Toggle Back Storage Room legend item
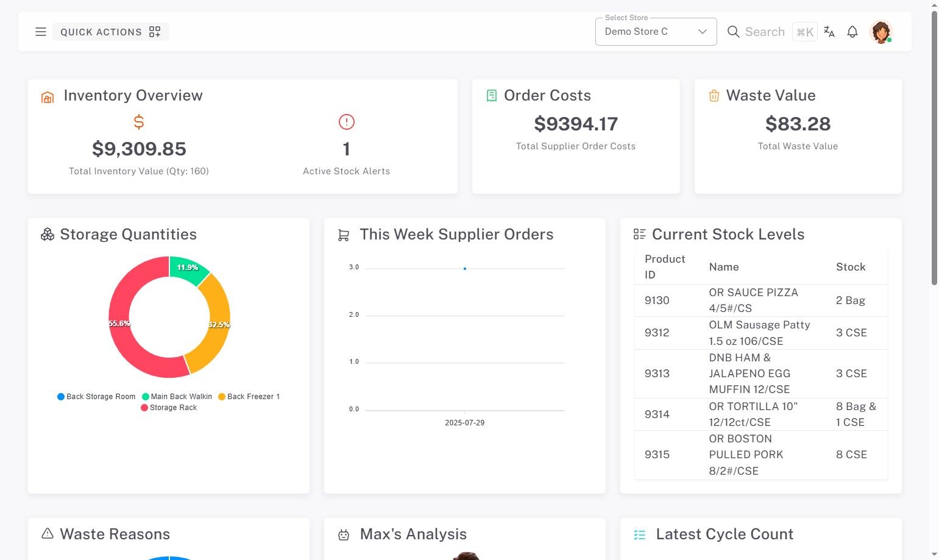Screen dimensions: 939x560 click(x=96, y=397)
